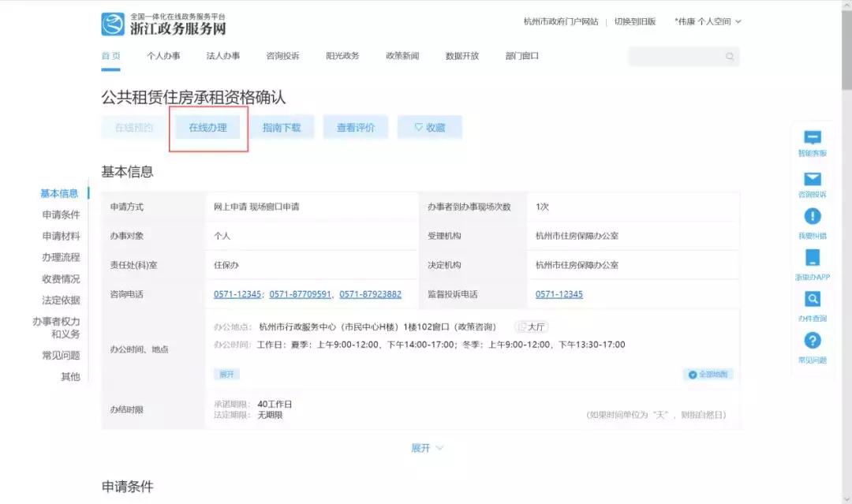Open the 常见问题 question mark icon

click(x=813, y=341)
